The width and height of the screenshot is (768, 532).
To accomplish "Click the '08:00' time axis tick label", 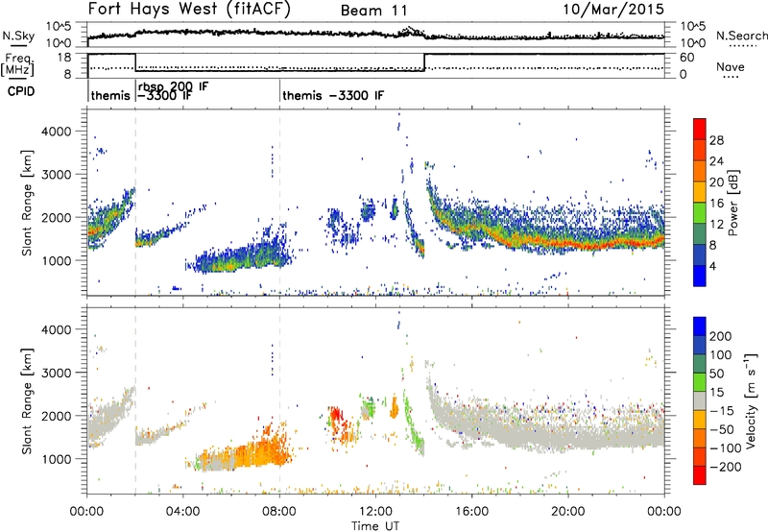I will click(279, 512).
